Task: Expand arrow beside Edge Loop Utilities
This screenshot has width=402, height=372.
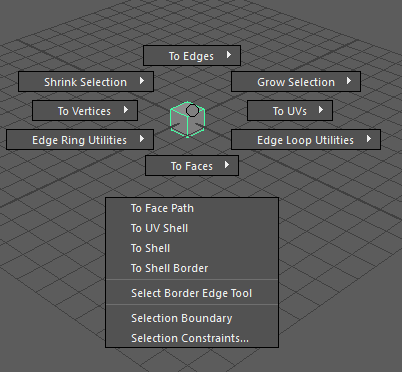Action: (369, 138)
